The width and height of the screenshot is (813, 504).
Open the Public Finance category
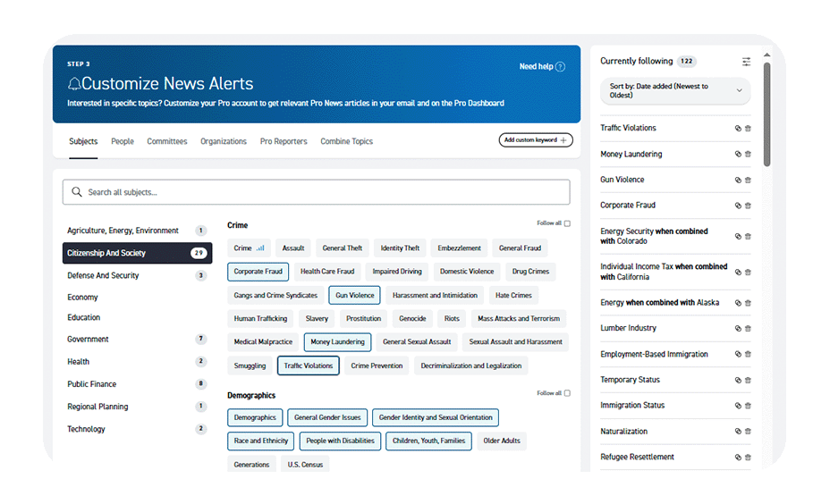[x=138, y=384]
